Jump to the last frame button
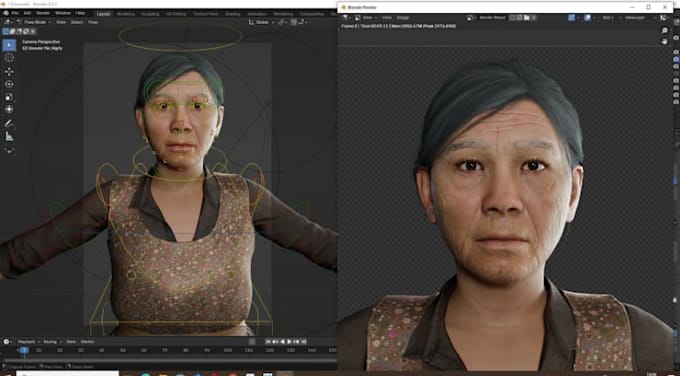This screenshot has height=376, width=680. (304, 342)
